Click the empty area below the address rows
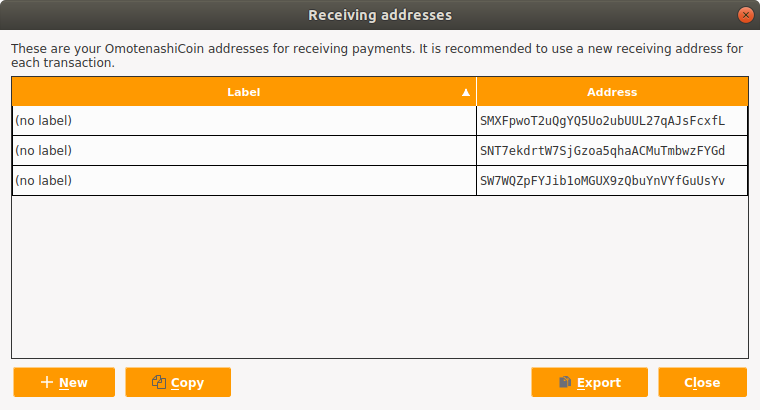The height and width of the screenshot is (410, 760). click(380, 277)
